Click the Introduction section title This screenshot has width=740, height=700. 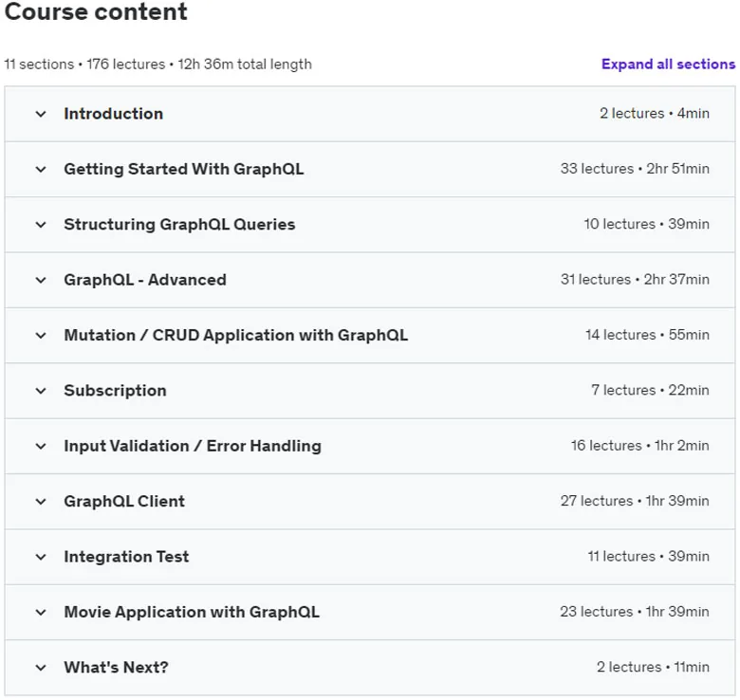[x=114, y=114]
